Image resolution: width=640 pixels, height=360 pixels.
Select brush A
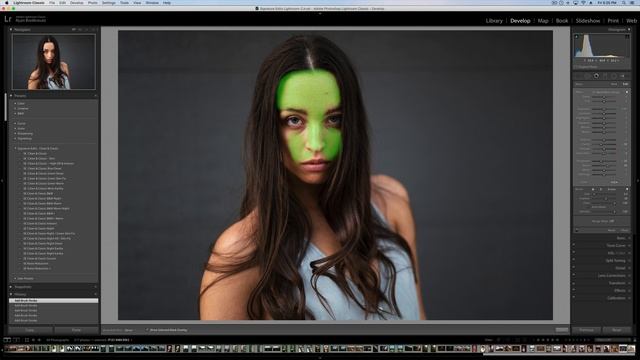point(593,189)
